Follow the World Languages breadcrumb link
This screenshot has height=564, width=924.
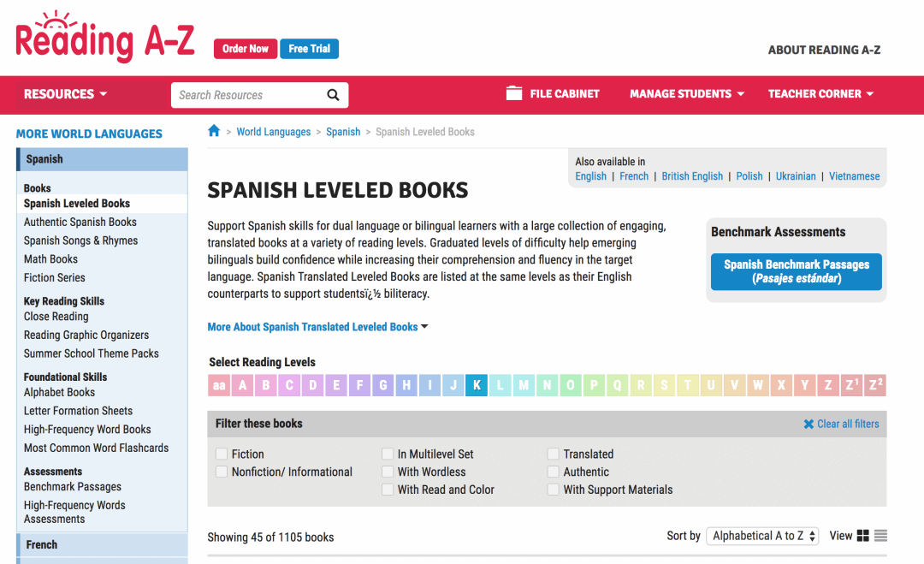274,132
